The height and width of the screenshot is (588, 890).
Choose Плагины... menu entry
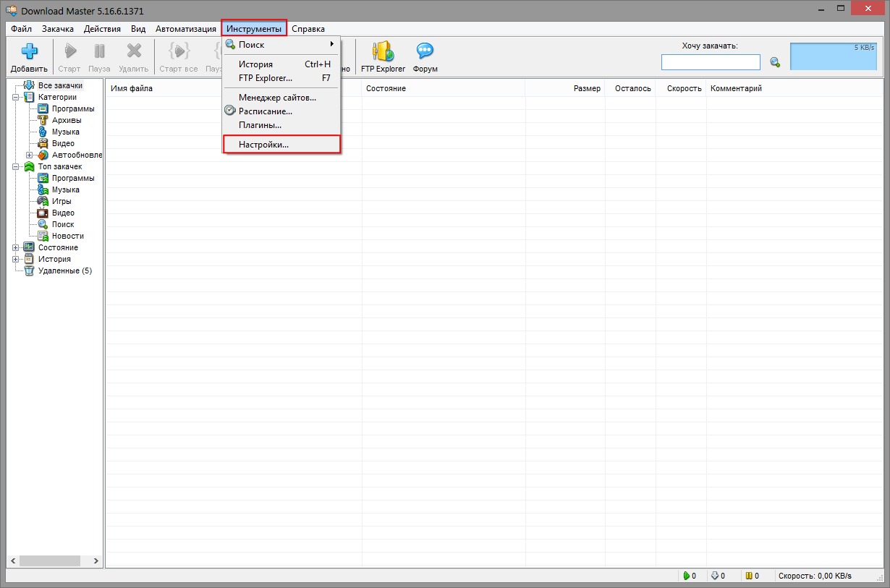pyautogui.click(x=281, y=125)
